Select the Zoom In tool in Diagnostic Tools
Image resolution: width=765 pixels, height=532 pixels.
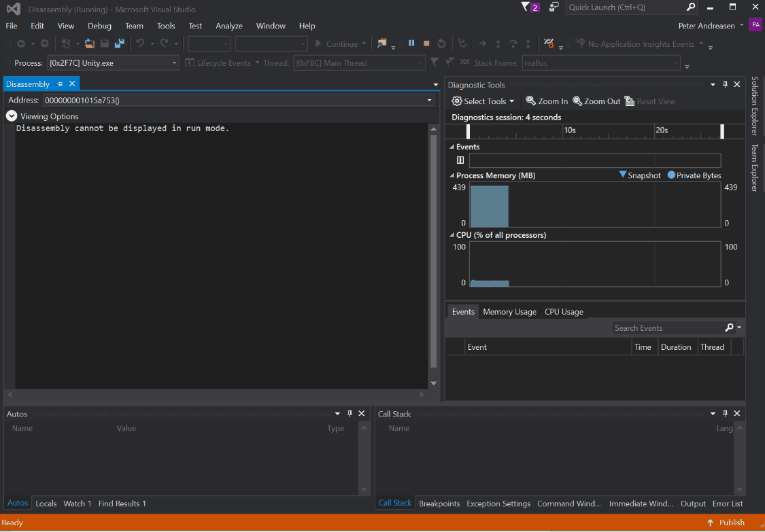(546, 101)
